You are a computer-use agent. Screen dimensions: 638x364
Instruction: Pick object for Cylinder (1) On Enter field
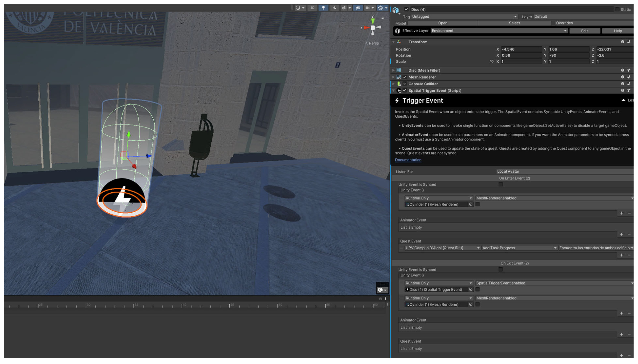(x=470, y=204)
